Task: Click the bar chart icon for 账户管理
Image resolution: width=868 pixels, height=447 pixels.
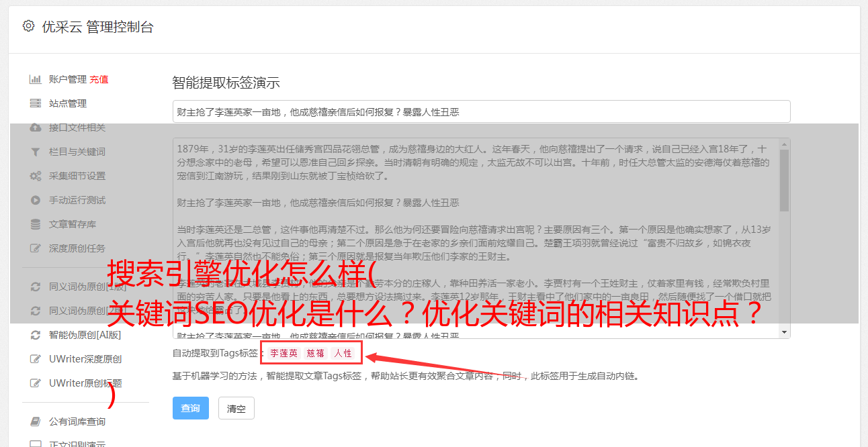Action: 36,79
